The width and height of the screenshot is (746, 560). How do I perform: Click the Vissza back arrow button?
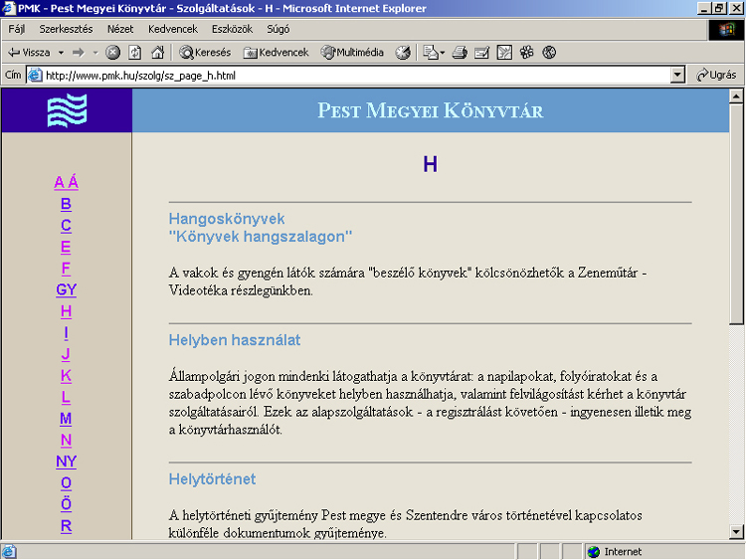click(x=30, y=53)
